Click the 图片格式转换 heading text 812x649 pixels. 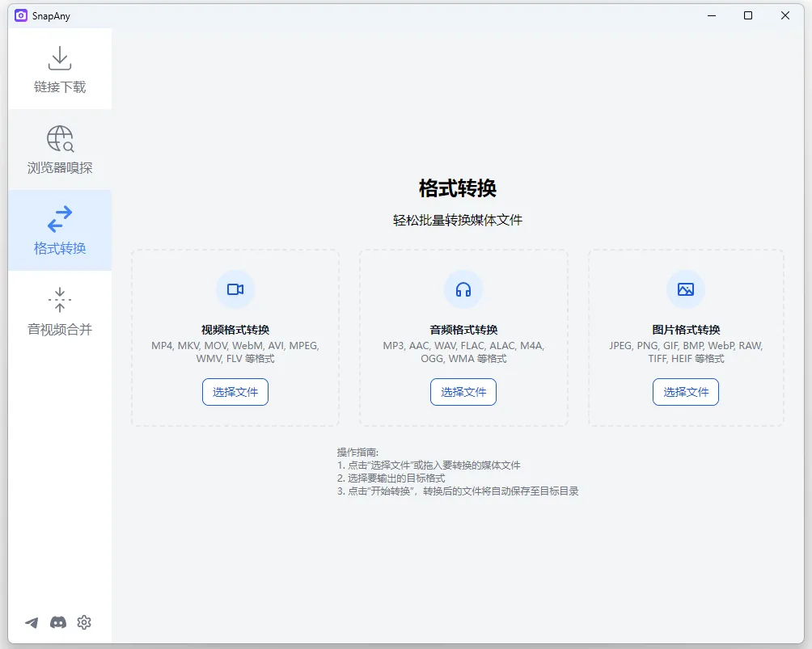tap(686, 330)
